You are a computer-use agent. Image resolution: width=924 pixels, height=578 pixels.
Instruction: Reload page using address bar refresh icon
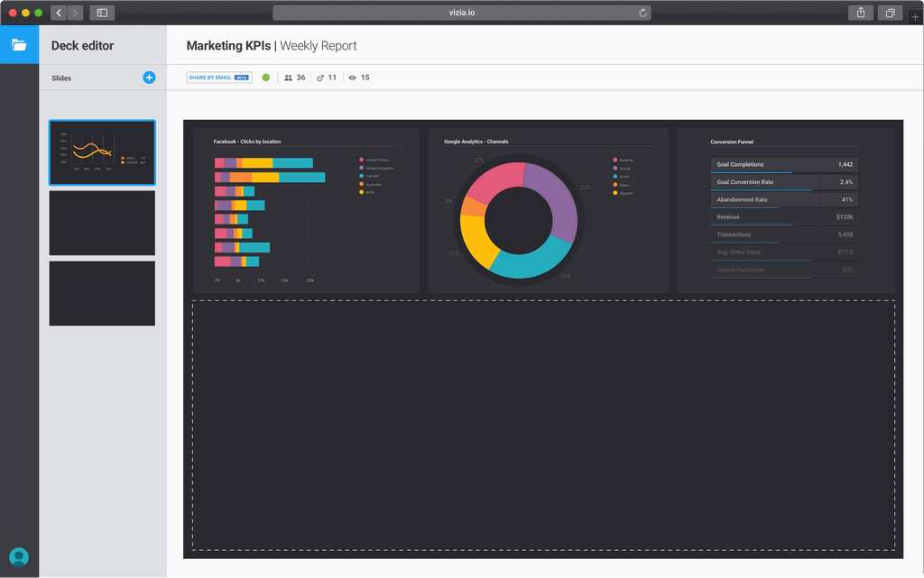(x=642, y=13)
